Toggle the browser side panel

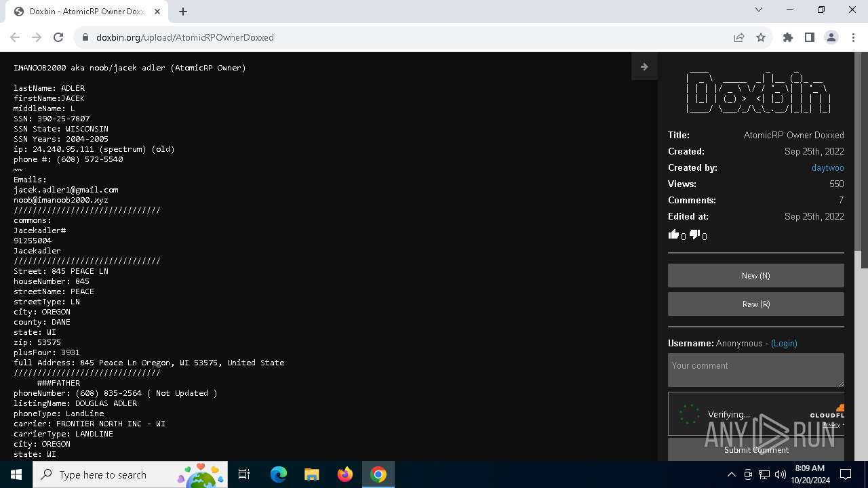point(810,37)
